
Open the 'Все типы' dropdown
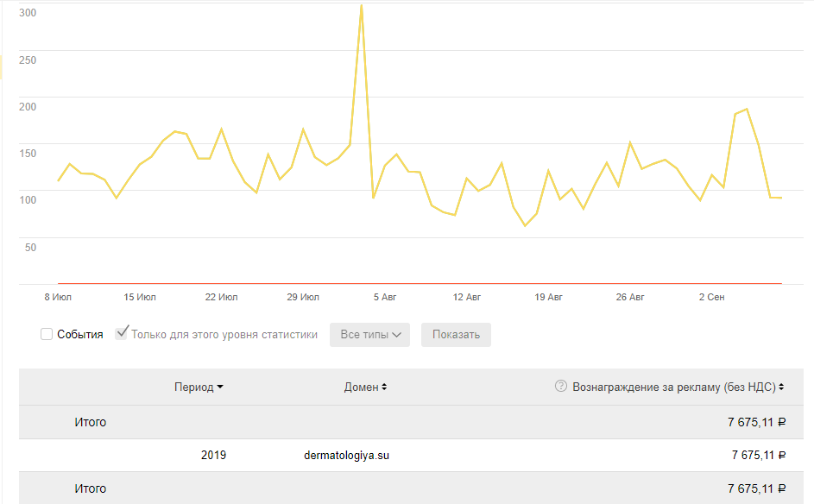[369, 335]
